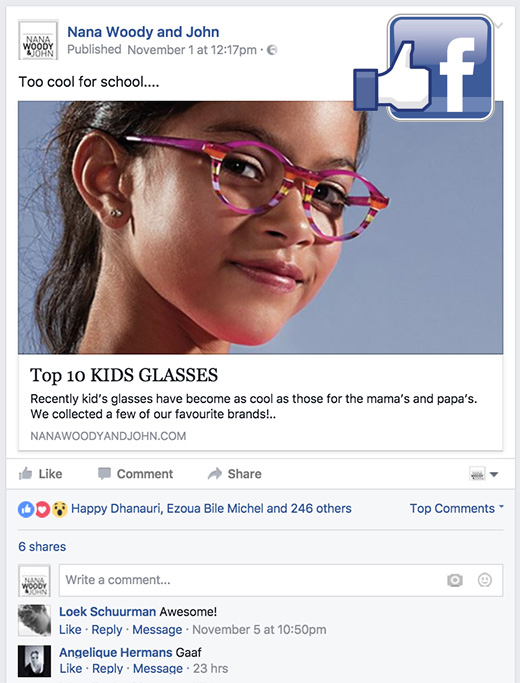Image resolution: width=520 pixels, height=683 pixels.
Task: Open emoji picker smiley icon
Action: 485,580
